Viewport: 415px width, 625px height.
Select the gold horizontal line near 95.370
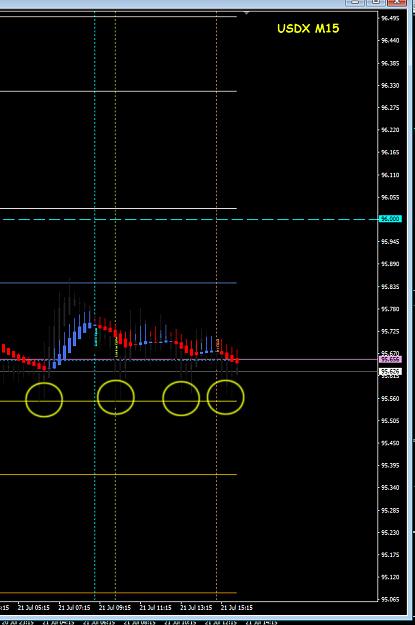point(118,475)
